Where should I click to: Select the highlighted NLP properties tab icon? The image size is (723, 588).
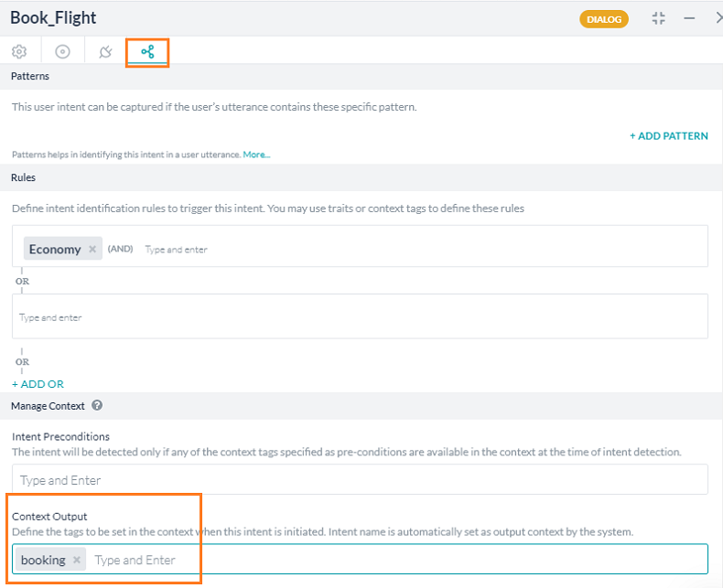tap(147, 52)
